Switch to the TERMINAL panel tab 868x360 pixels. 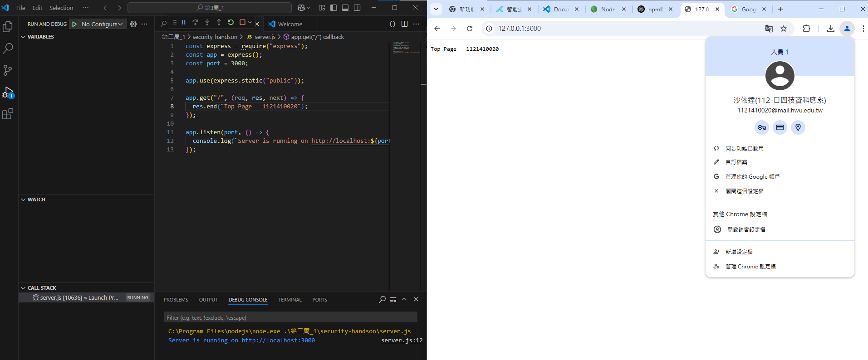click(289, 300)
